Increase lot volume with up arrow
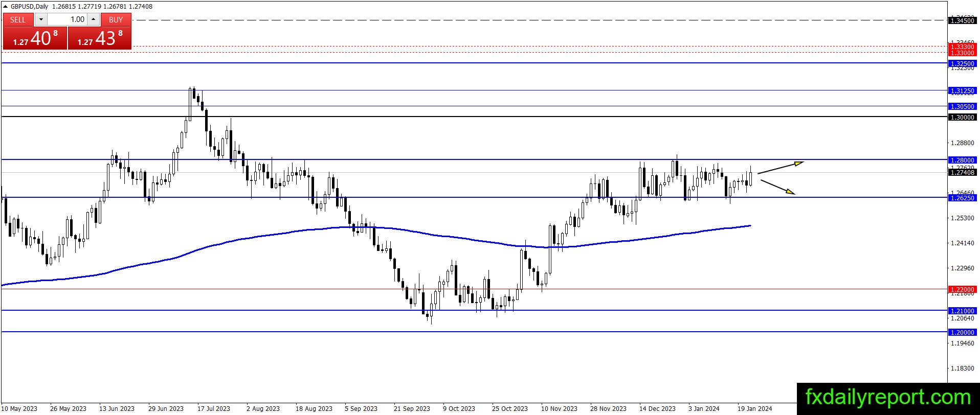 tap(93, 19)
